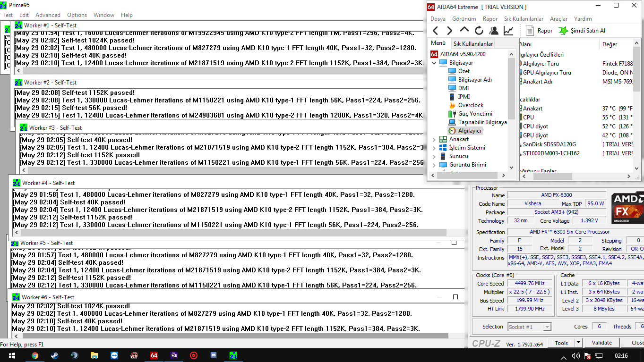
Task: Switch to Prime95 taskbar icon
Action: point(233,355)
